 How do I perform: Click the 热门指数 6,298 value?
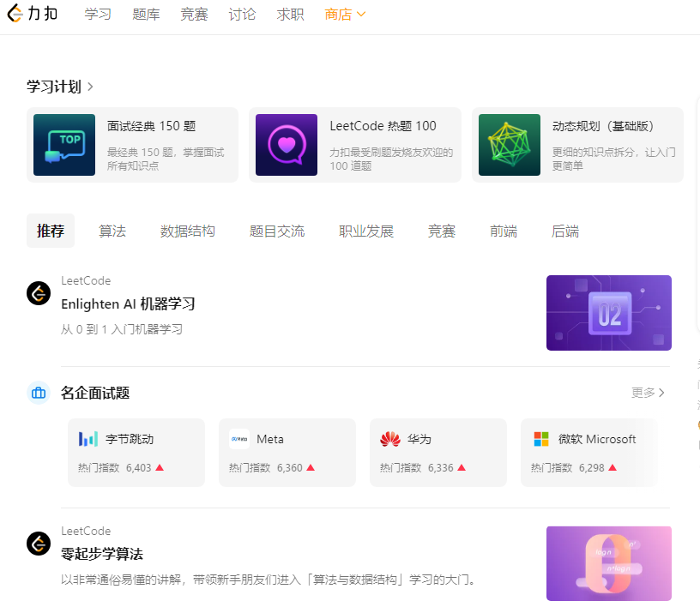click(x=591, y=467)
